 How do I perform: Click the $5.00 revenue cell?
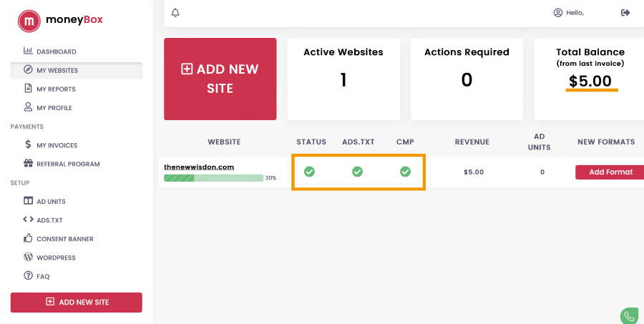pyautogui.click(x=474, y=172)
